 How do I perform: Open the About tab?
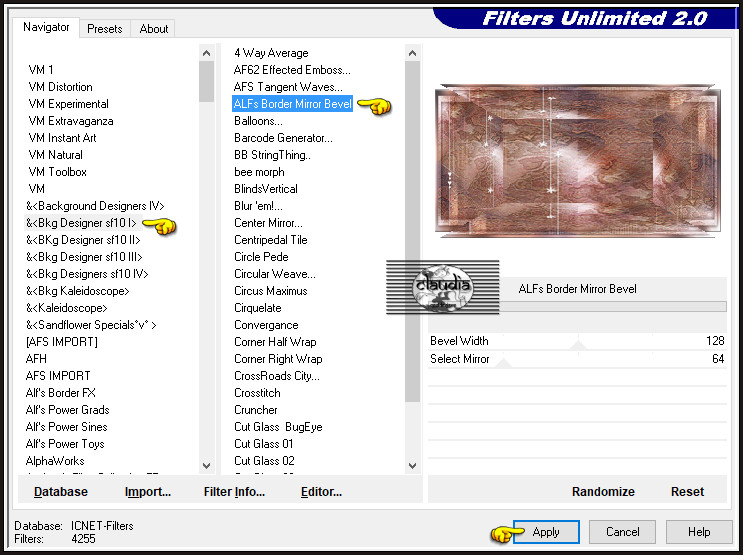pyautogui.click(x=154, y=29)
